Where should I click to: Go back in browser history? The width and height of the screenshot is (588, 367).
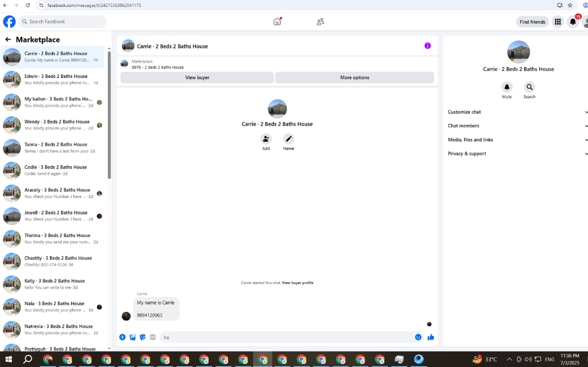(x=5, y=5)
